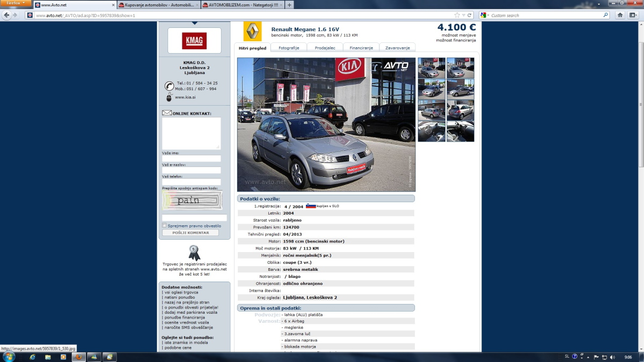
Task: Open the media player taskbar icon
Action: coord(63,357)
